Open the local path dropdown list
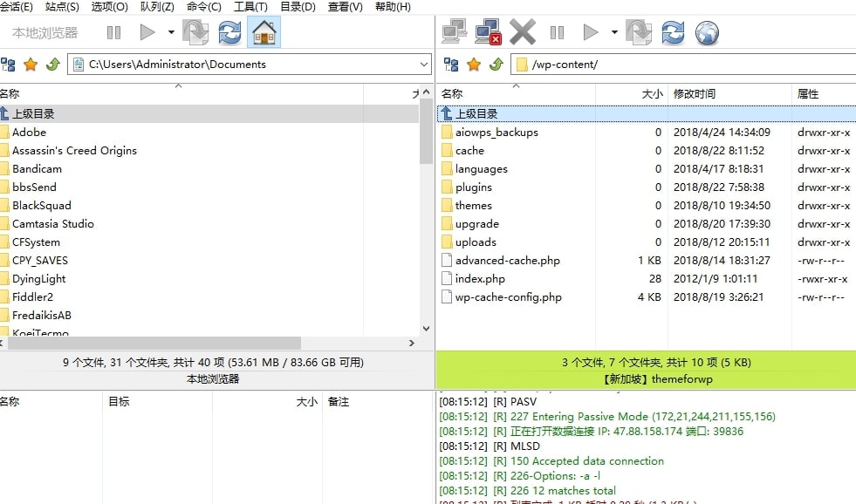 click(x=425, y=64)
